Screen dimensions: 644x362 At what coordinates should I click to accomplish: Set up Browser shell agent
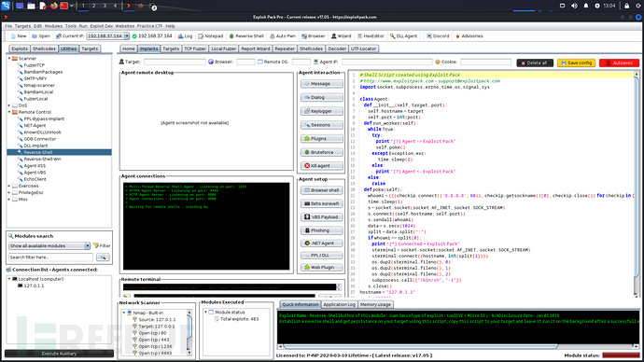[x=322, y=190]
